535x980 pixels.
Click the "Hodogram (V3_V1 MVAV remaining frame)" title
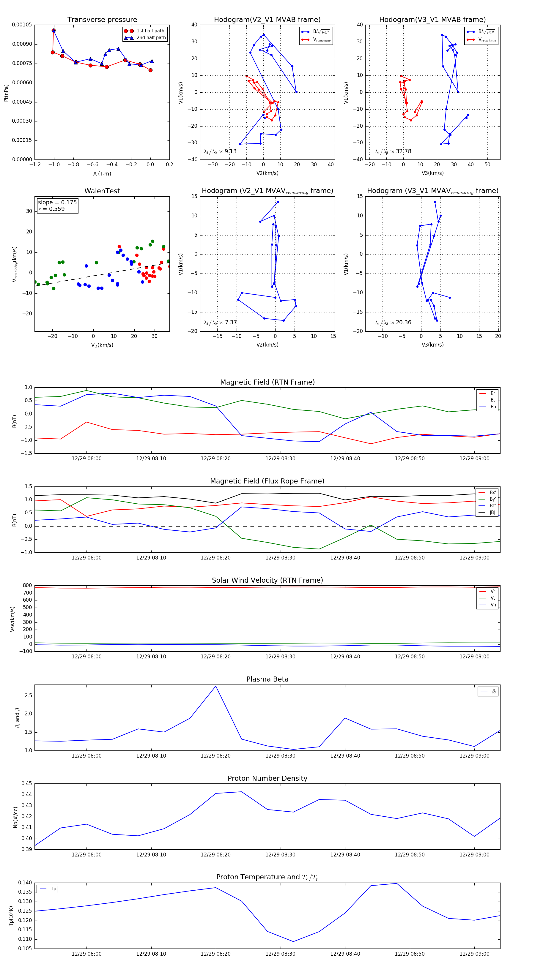pos(432,191)
